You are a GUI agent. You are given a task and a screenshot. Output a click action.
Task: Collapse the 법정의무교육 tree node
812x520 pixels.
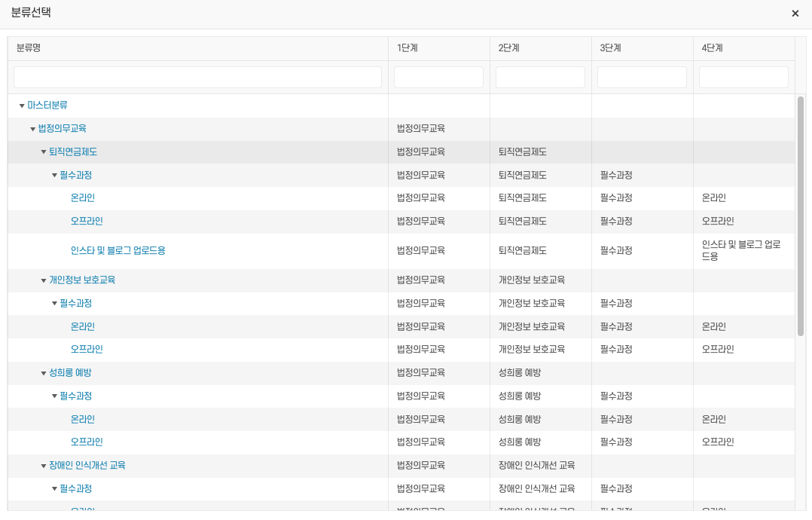[x=33, y=130]
